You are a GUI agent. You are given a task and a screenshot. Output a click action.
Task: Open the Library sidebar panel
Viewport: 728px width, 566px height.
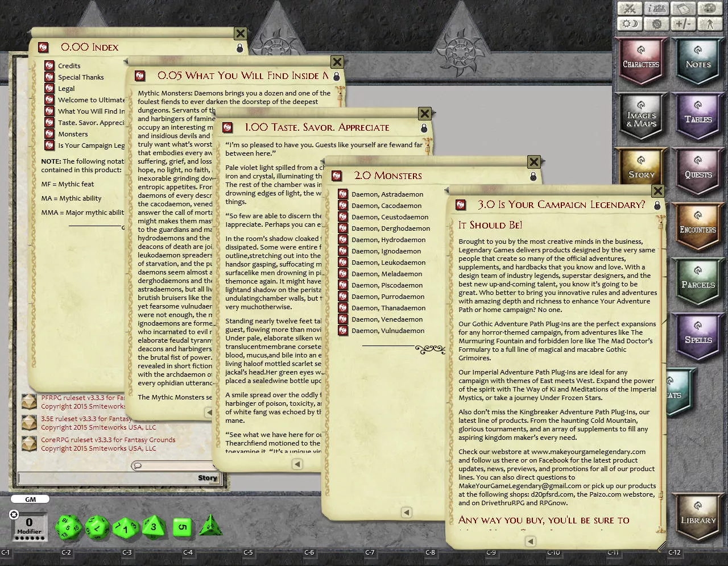(698, 517)
